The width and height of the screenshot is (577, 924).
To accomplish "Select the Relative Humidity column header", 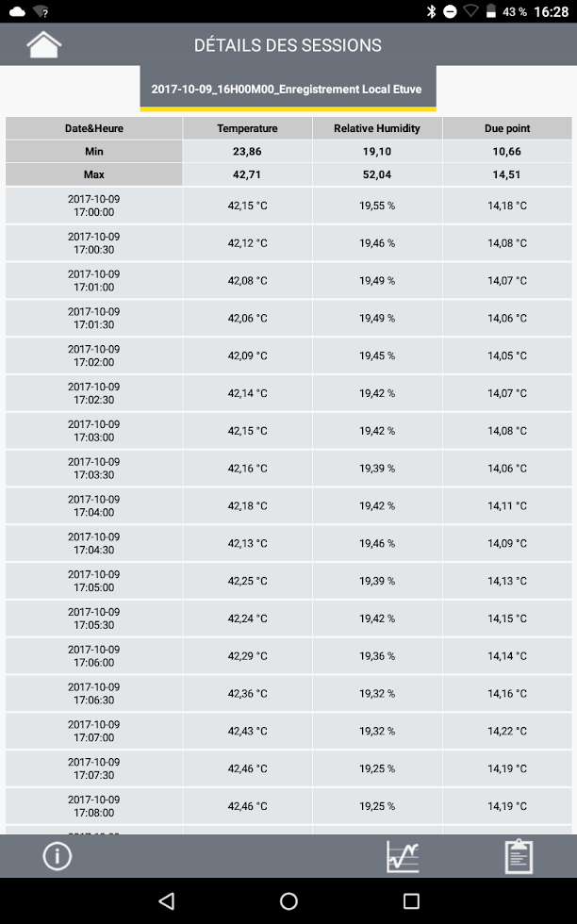I will coord(377,128).
